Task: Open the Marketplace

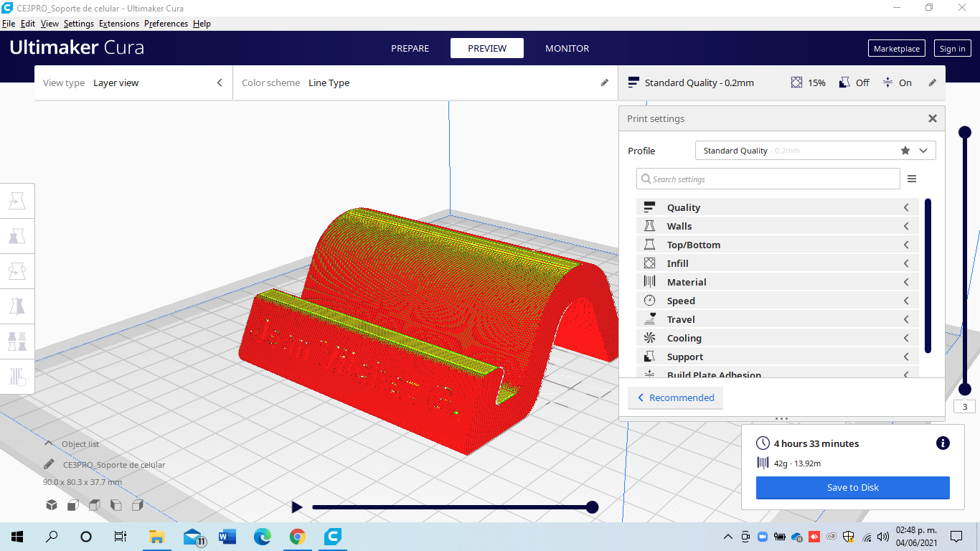Action: [x=897, y=49]
